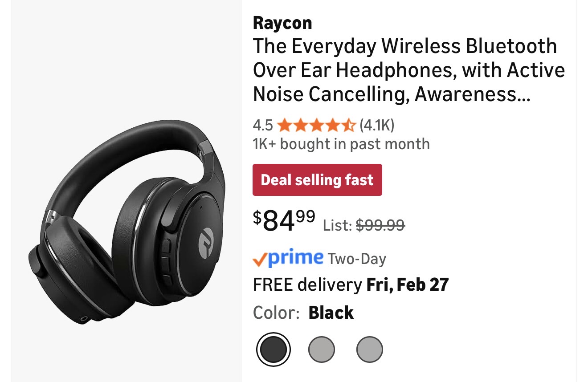Open the 4.1K reviews count
Viewport: 588px width, 382px height.
tap(377, 126)
